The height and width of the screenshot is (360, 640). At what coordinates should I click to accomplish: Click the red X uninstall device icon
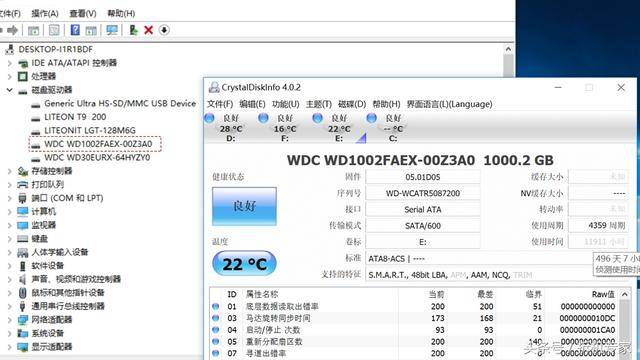click(149, 30)
